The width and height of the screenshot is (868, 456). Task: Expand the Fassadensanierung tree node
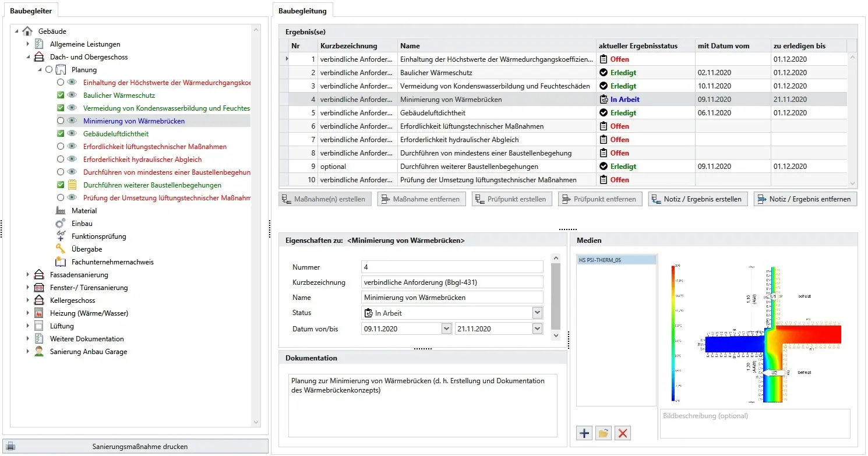click(27, 275)
